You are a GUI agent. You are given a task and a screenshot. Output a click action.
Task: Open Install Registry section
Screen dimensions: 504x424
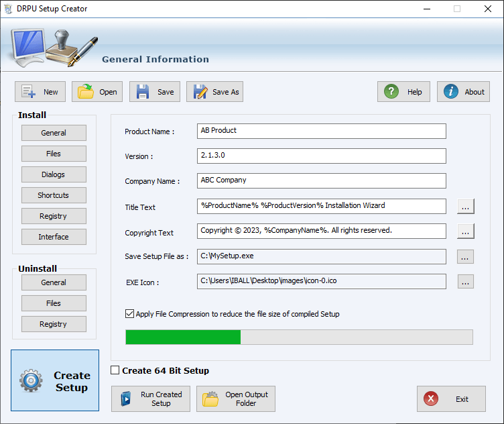point(54,216)
